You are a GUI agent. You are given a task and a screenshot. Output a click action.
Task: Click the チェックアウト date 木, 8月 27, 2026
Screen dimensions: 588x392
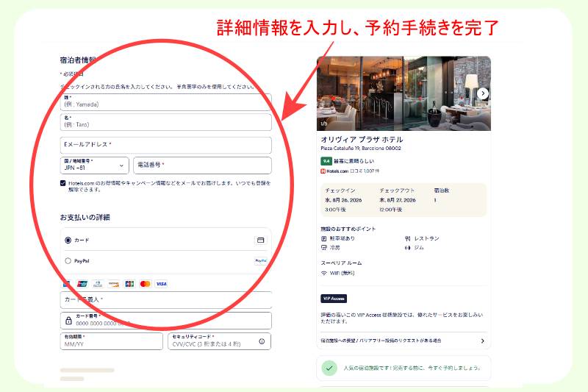pos(398,200)
